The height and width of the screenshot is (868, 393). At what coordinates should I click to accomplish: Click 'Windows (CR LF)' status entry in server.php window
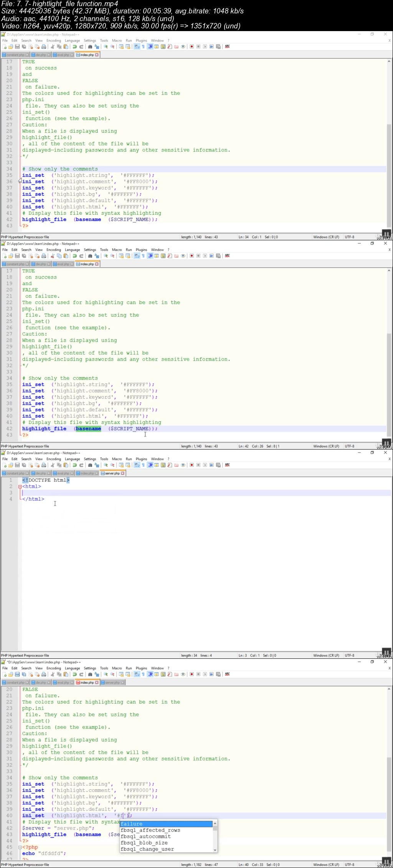coord(326,655)
